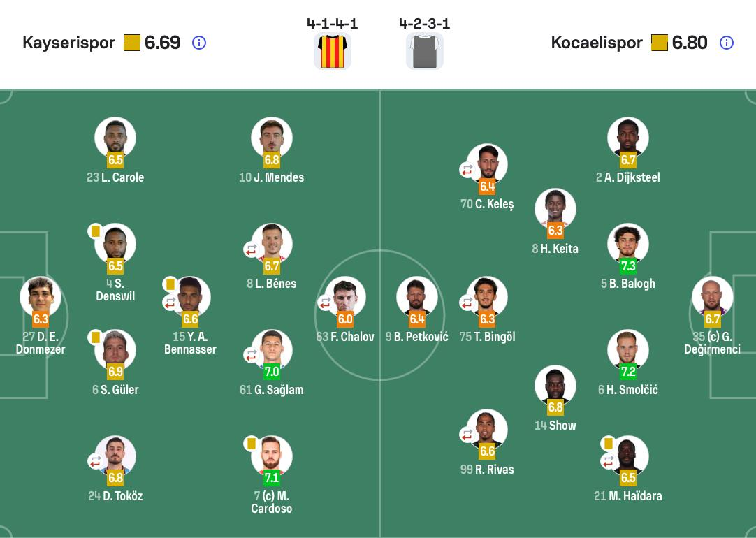This screenshot has width=756, height=538.
Task: Open the L. Carole player name link
Action: (x=122, y=177)
